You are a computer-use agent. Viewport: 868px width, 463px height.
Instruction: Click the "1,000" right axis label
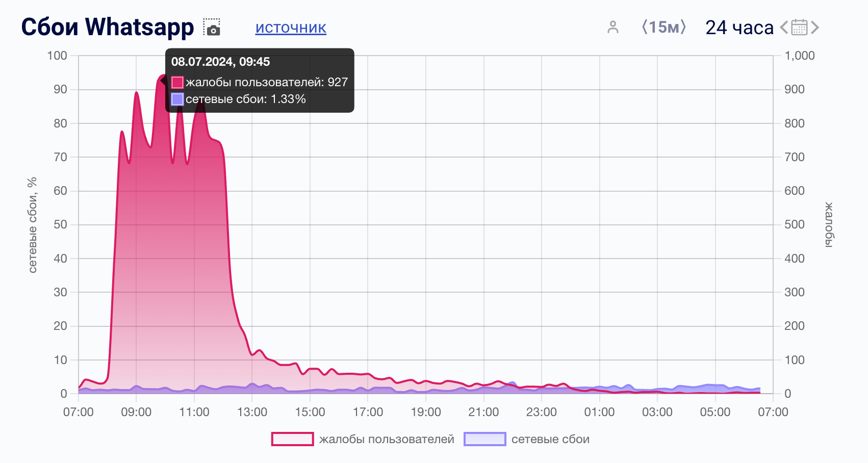800,56
